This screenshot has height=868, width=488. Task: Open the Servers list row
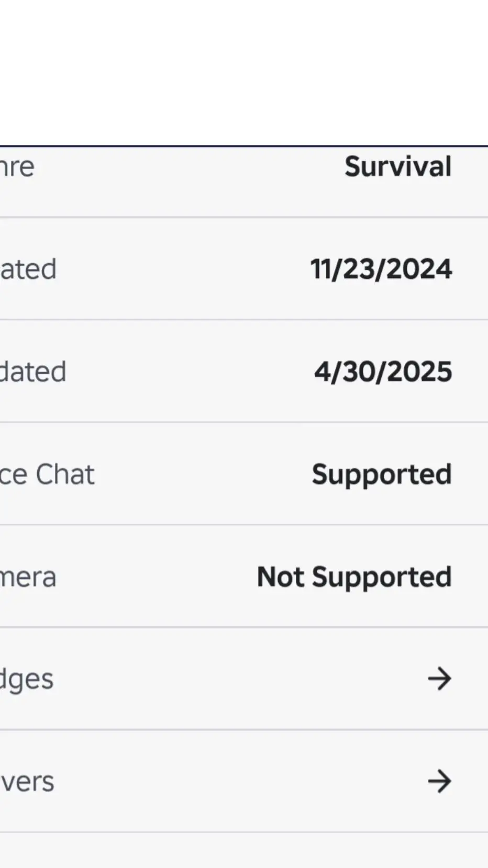(244, 781)
